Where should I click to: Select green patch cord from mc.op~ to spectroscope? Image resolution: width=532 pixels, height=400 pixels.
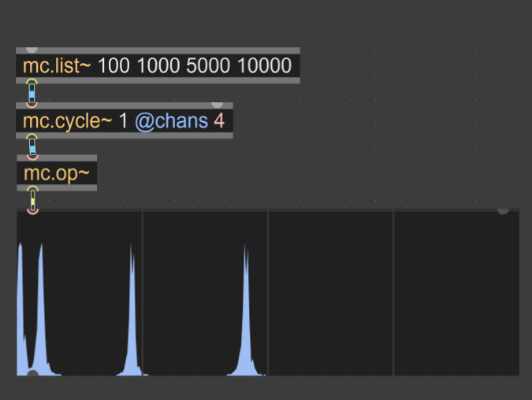coord(32,199)
